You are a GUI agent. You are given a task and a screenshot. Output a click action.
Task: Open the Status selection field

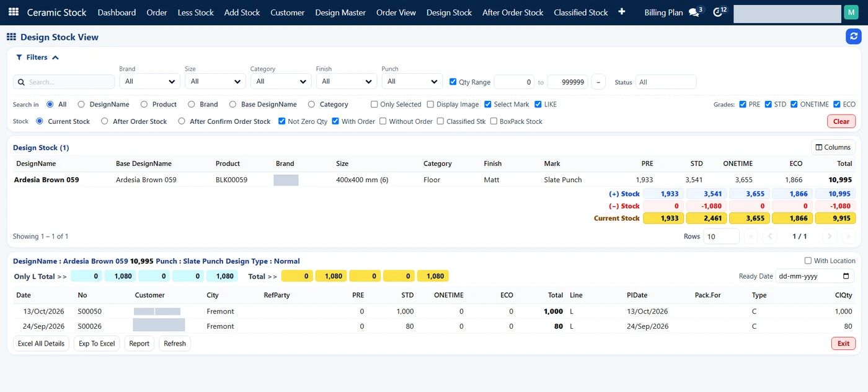coord(666,82)
